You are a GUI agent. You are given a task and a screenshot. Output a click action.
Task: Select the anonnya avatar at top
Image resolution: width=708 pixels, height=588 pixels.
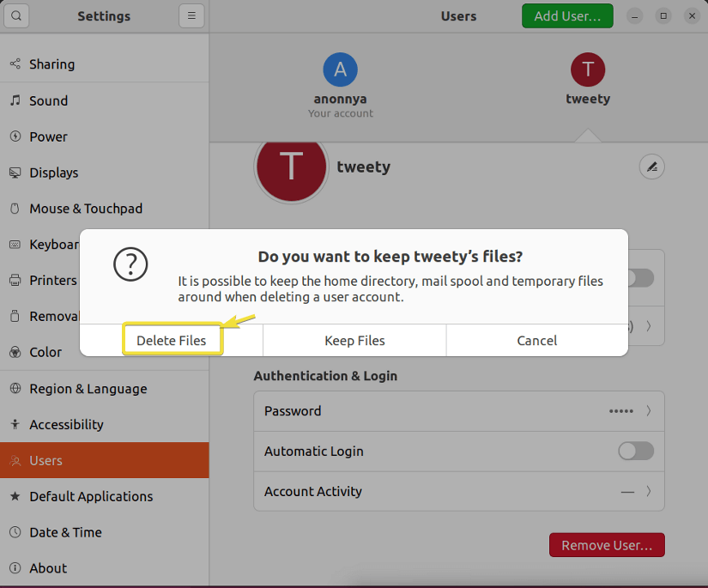(x=340, y=70)
